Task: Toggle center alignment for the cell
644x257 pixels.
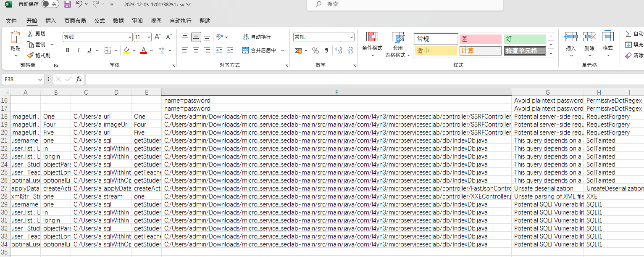Action: click(x=196, y=50)
